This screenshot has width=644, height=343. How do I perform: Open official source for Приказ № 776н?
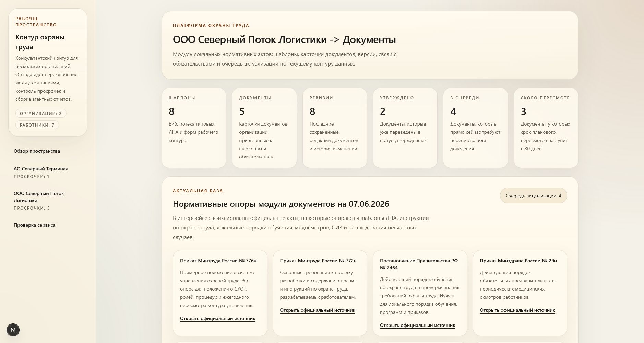(x=217, y=318)
